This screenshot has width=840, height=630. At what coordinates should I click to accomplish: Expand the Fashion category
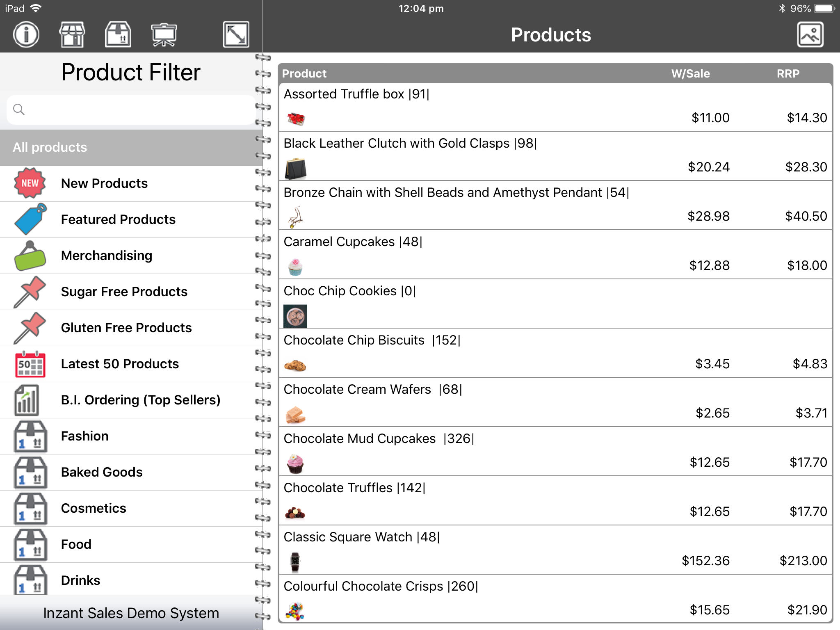[84, 436]
